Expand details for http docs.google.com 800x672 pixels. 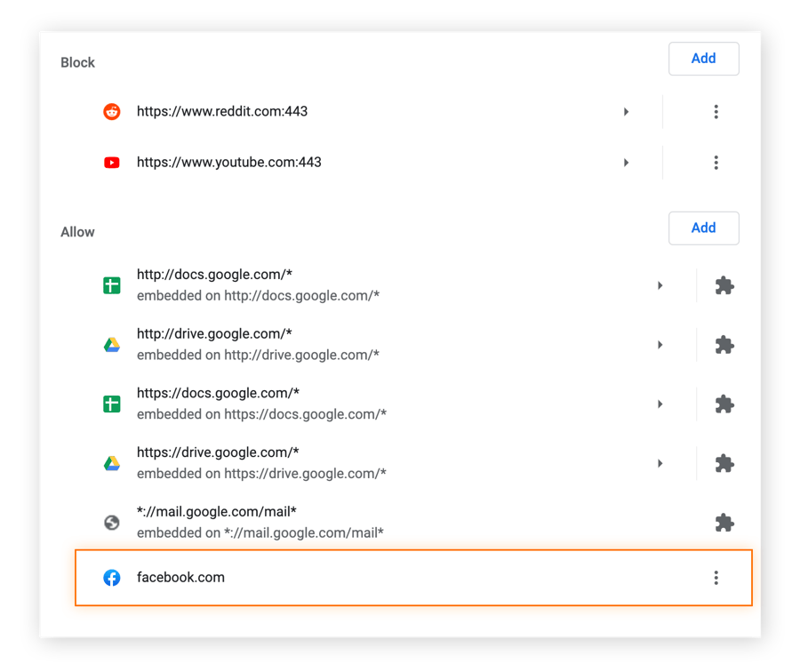click(x=660, y=284)
